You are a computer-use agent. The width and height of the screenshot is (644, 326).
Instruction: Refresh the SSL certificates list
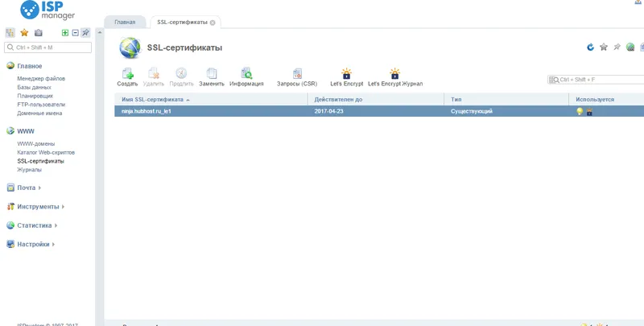pyautogui.click(x=590, y=47)
